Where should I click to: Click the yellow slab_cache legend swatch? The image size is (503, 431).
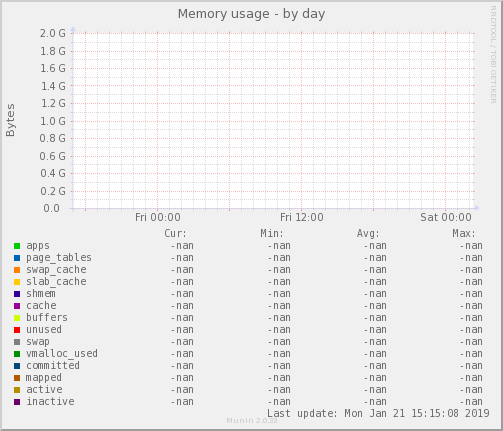pos(17,282)
